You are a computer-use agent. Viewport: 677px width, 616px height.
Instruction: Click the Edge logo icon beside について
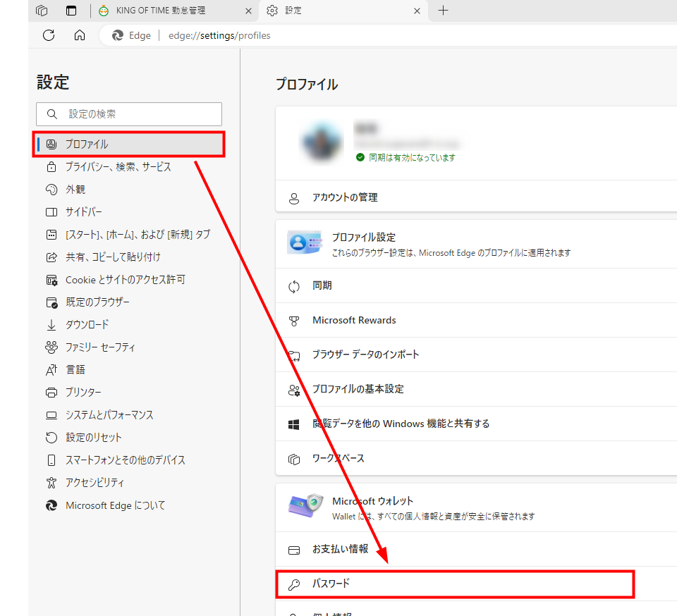(x=51, y=505)
